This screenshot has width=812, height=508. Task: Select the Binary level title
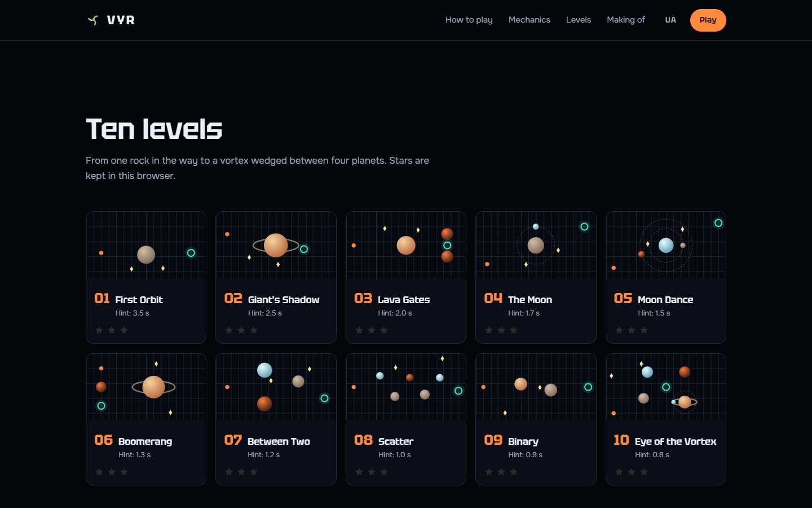click(523, 441)
